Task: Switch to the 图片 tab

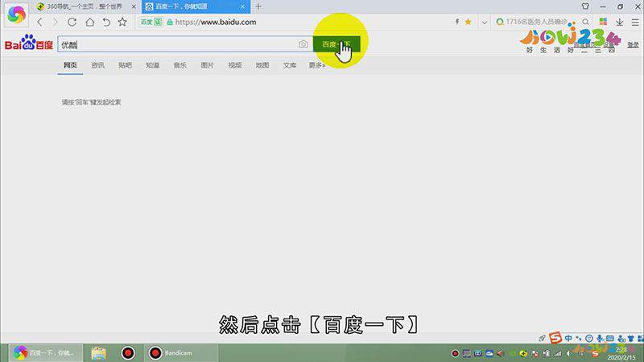Action: (x=208, y=65)
